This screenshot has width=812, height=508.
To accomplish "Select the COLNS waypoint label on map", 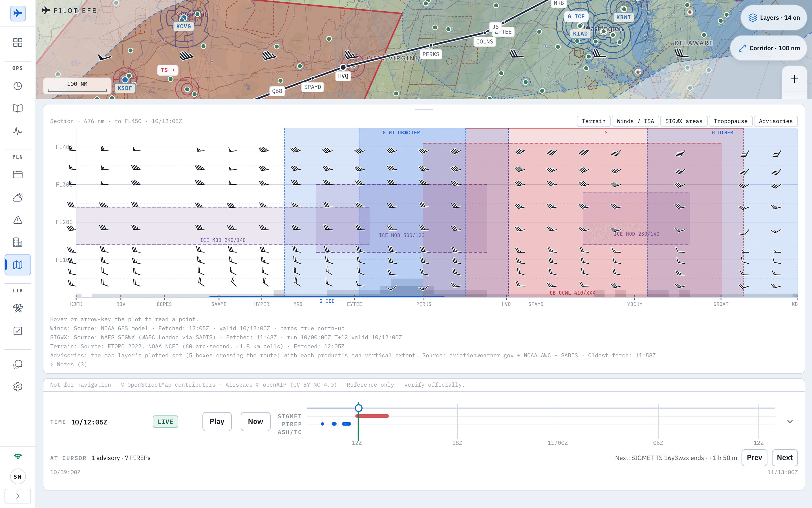I will click(x=484, y=42).
